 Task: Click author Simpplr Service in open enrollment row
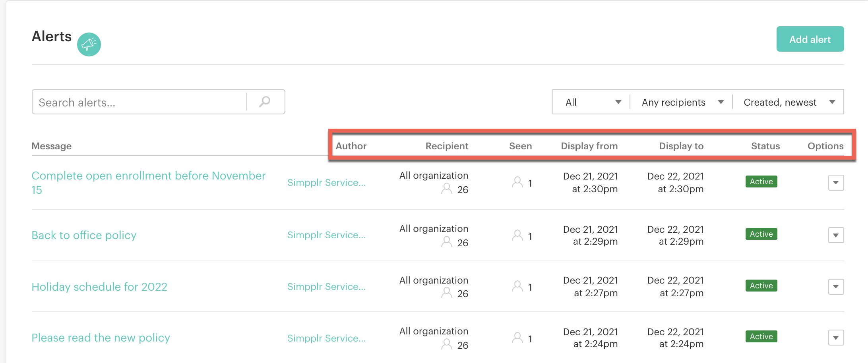click(327, 183)
